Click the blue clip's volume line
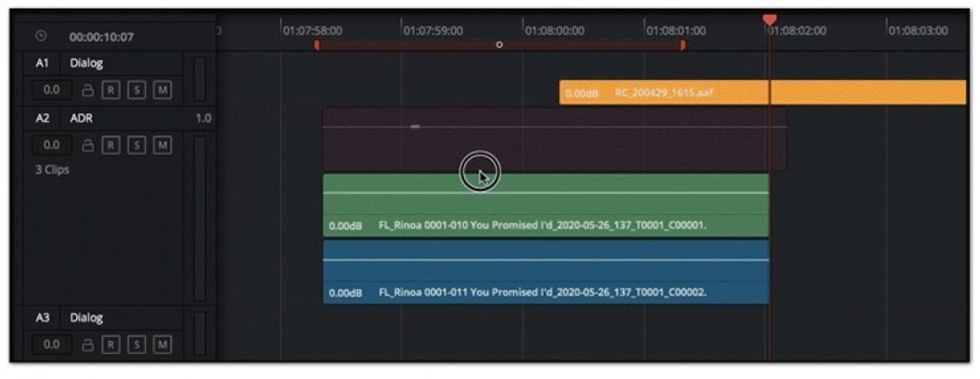Screen dimensions: 980x379 (x=546, y=260)
